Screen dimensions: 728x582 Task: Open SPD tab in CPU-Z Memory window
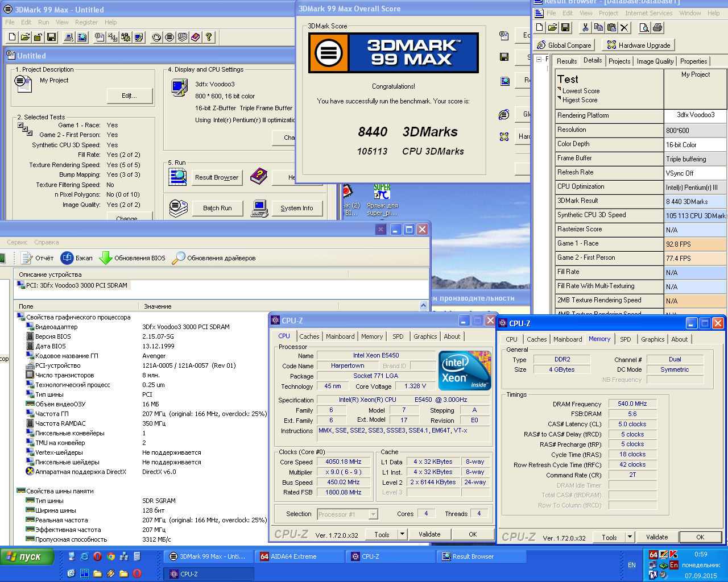click(x=626, y=339)
